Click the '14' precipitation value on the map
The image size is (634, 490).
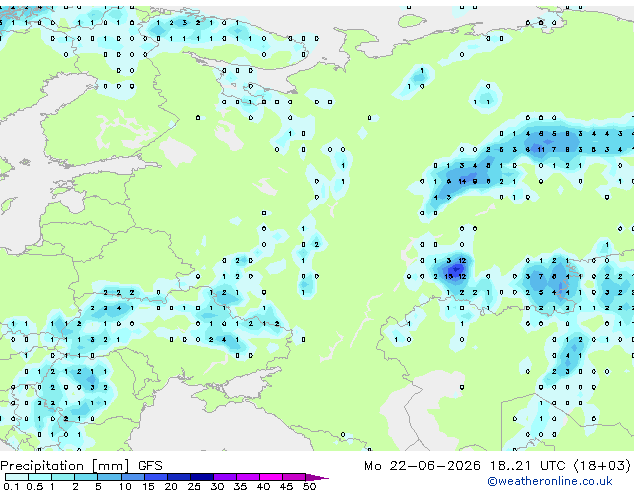click(462, 182)
